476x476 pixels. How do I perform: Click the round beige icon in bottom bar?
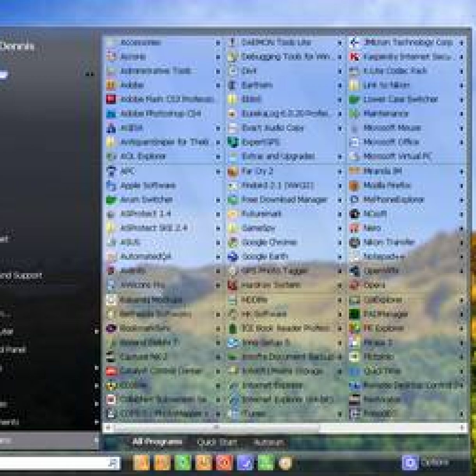286,463
